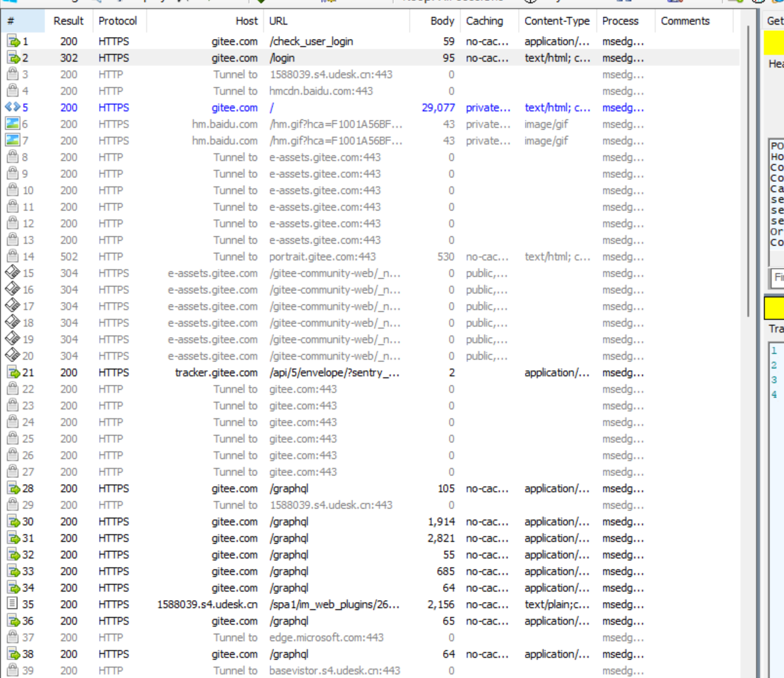Click the lock icon of session 22
This screenshot has width=784, height=678.
coord(12,389)
